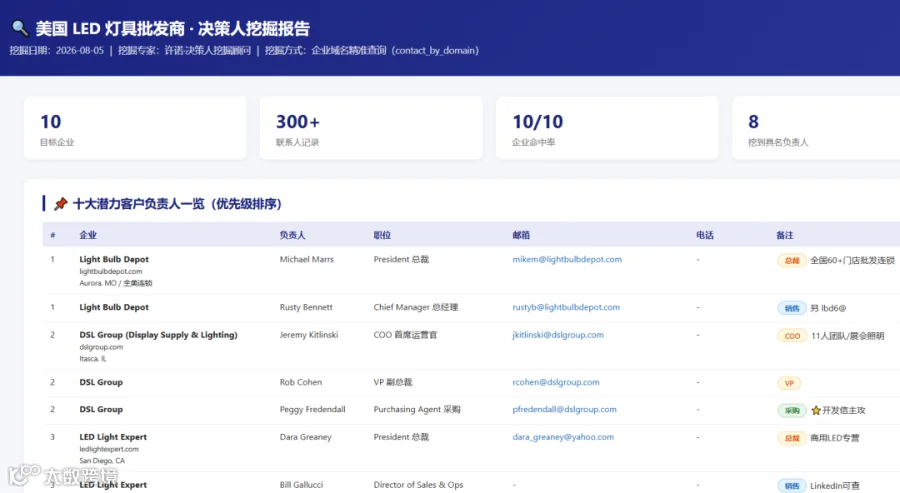900x493 pixels.
Task: Click the 负责人 column header
Action: [x=292, y=235]
